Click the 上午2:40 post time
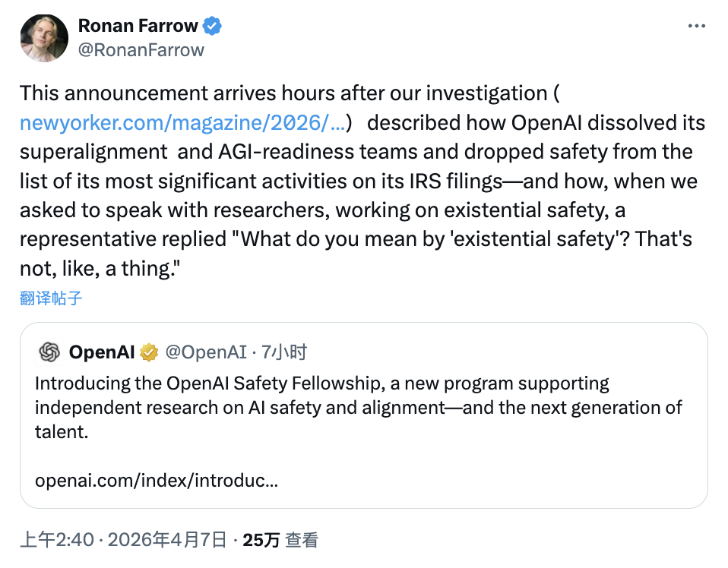This screenshot has height=568, width=728. pos(57,540)
